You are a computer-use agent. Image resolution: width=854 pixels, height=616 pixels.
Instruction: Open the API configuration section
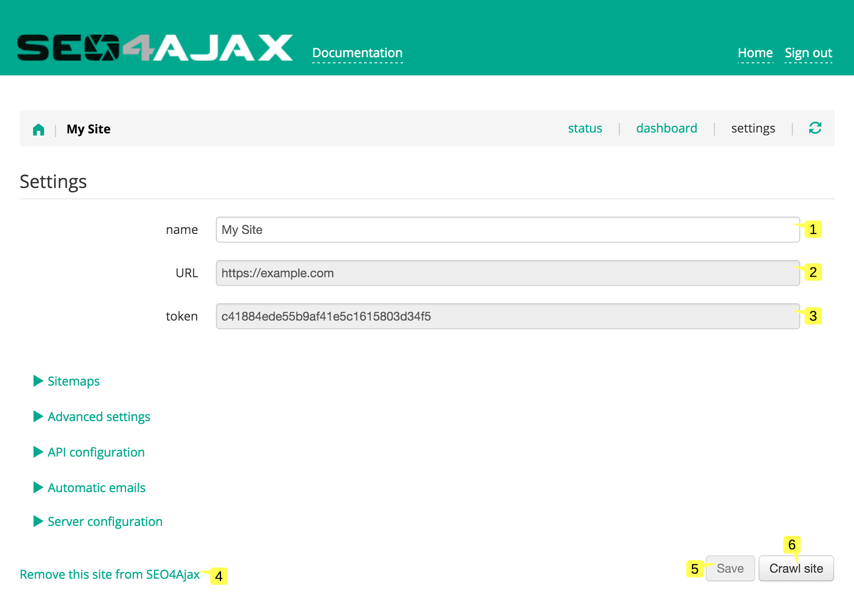96,452
